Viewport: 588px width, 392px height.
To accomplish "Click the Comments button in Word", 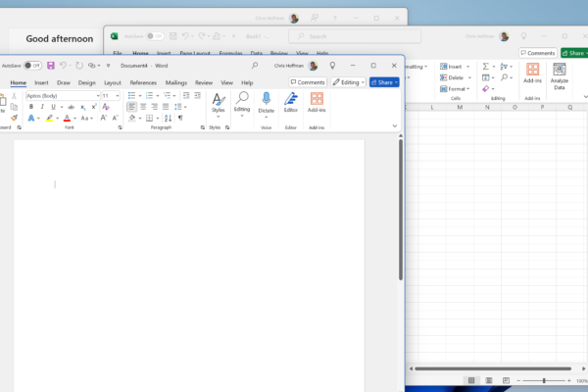I will coord(308,82).
